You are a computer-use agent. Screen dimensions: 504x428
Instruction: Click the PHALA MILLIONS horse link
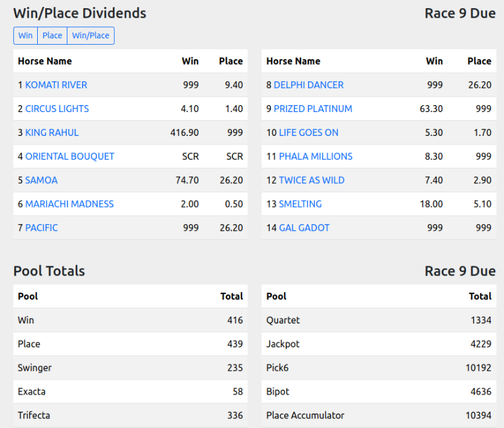[x=316, y=157]
